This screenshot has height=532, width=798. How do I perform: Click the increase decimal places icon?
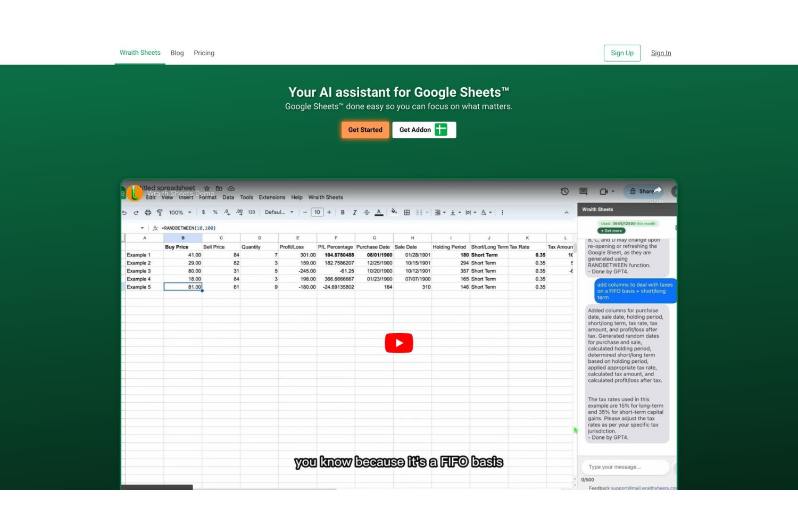pyautogui.click(x=239, y=212)
